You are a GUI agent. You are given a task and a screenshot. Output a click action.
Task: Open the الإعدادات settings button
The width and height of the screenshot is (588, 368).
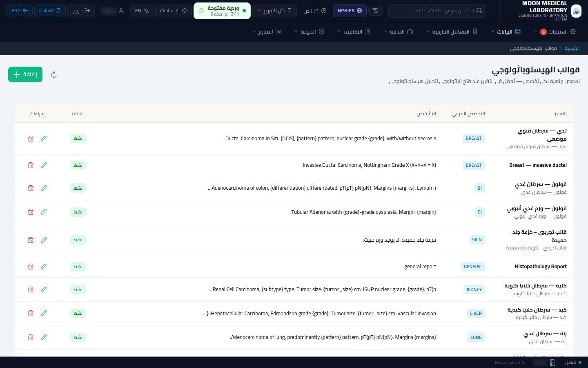click(173, 11)
